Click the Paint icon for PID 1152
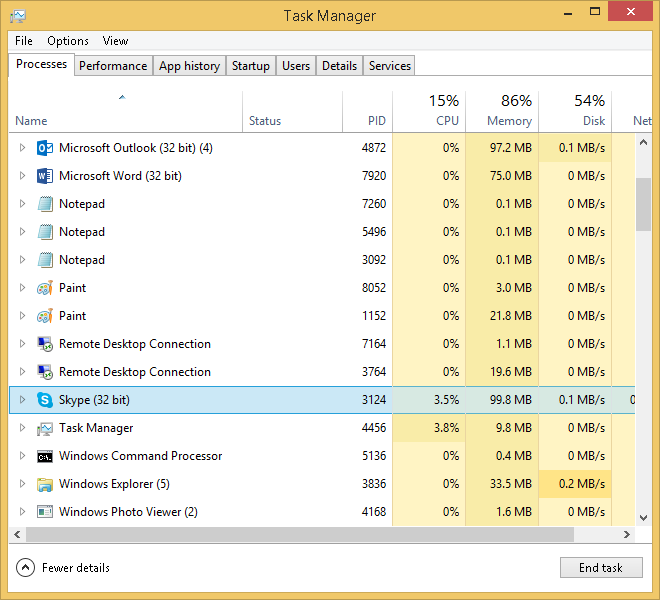 click(45, 316)
